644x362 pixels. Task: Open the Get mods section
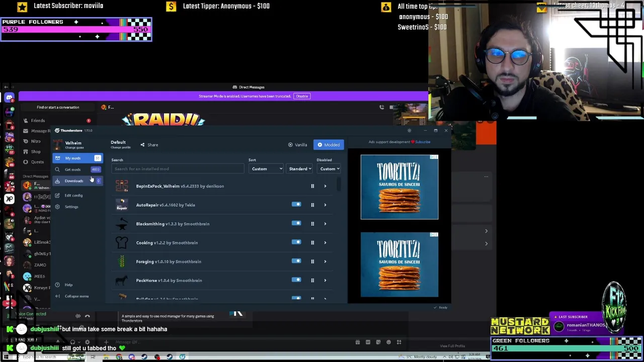(78, 169)
